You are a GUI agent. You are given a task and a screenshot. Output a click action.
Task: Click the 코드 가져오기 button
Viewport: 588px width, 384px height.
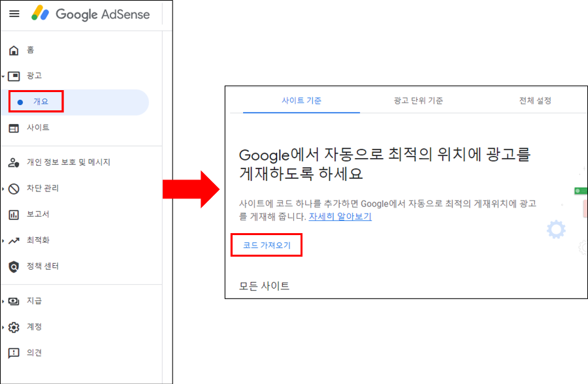pos(267,246)
